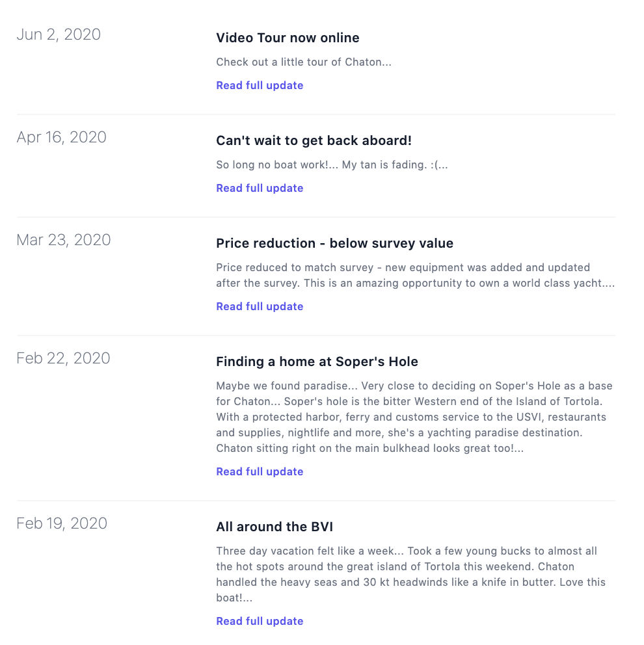This screenshot has height=645, width=644.
Task: Open 'Read full update' under Video Tour
Action: (x=260, y=85)
